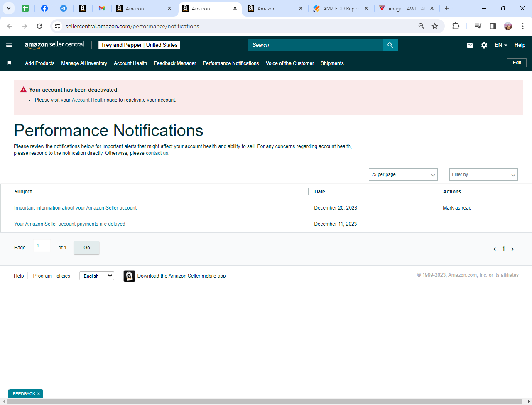Viewport: 532px width, 405px height.
Task: Open Manage All Inventory
Action: (x=84, y=63)
